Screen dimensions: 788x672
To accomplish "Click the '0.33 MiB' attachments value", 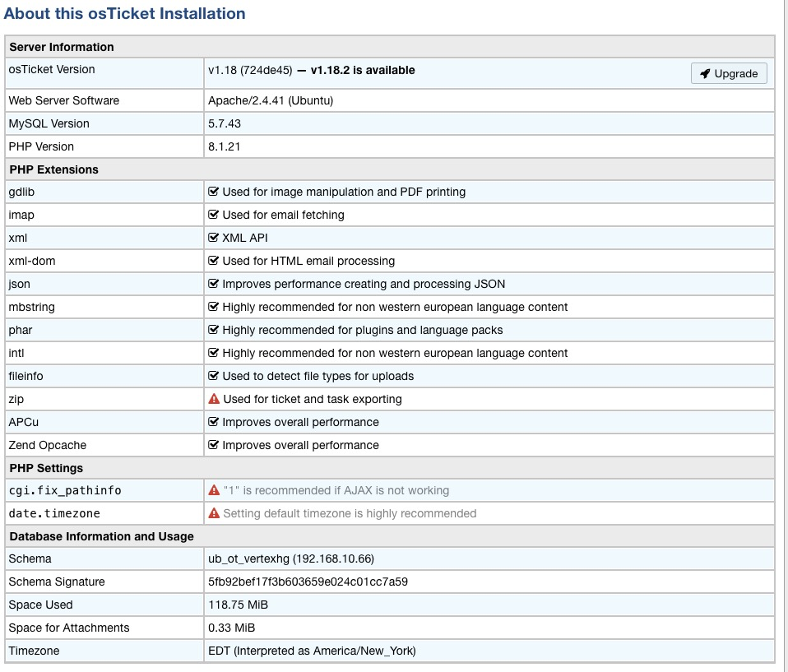I will click(232, 628).
